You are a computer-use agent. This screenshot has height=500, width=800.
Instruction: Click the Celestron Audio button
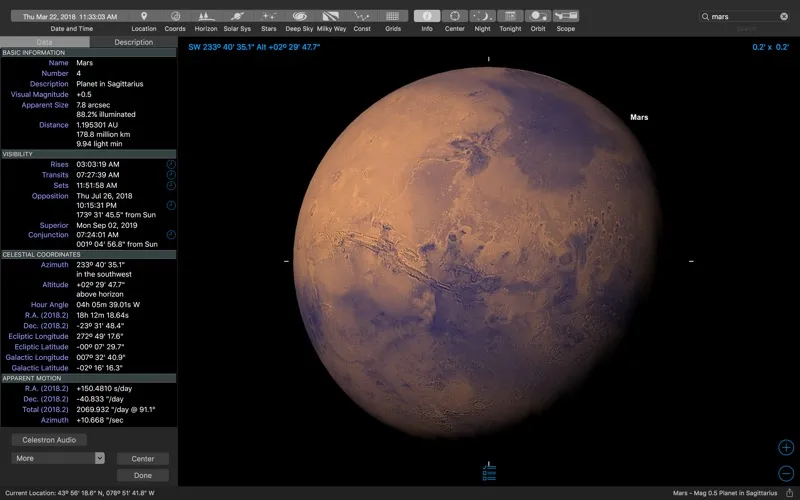[49, 440]
